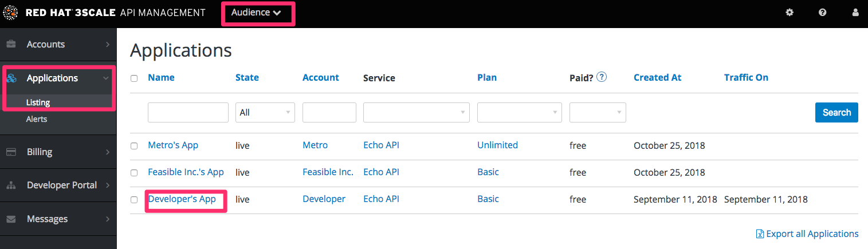The height and width of the screenshot is (249, 868).
Task: Click the Billing credit card icon
Action: point(11,152)
